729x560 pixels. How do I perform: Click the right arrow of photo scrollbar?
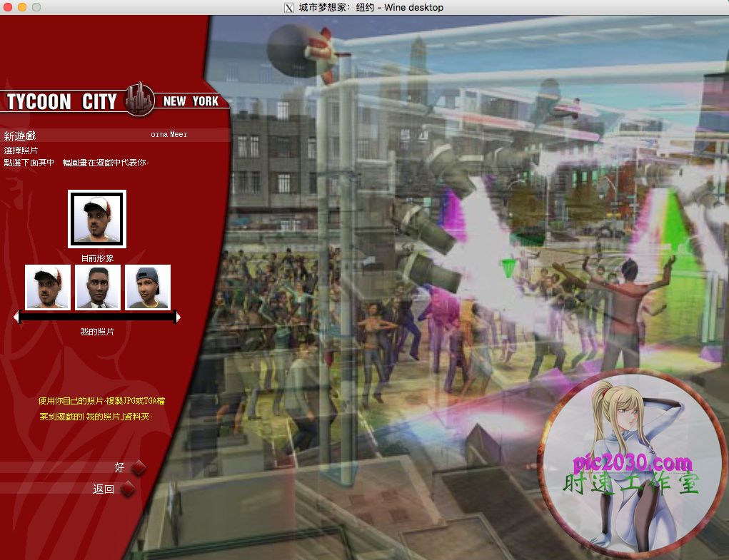point(178,317)
